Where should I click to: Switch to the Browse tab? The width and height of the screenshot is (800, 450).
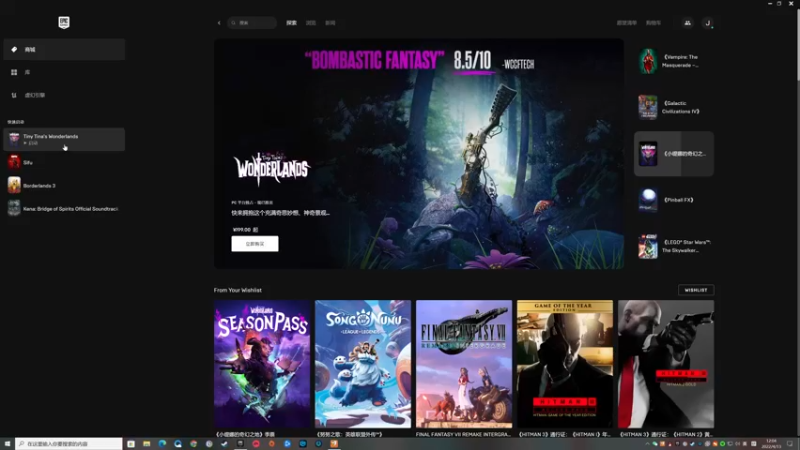311,23
